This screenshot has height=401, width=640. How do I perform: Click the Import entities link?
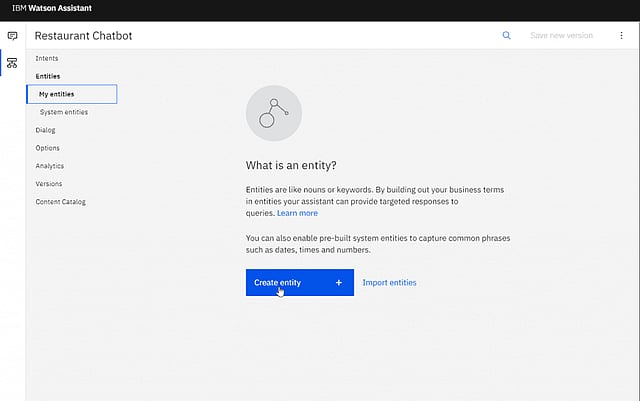point(389,283)
